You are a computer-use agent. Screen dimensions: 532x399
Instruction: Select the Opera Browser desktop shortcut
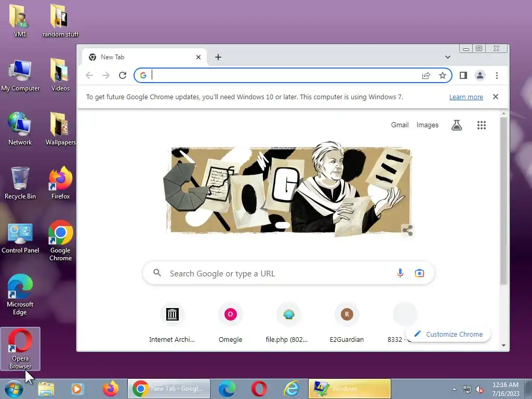[x=20, y=349]
